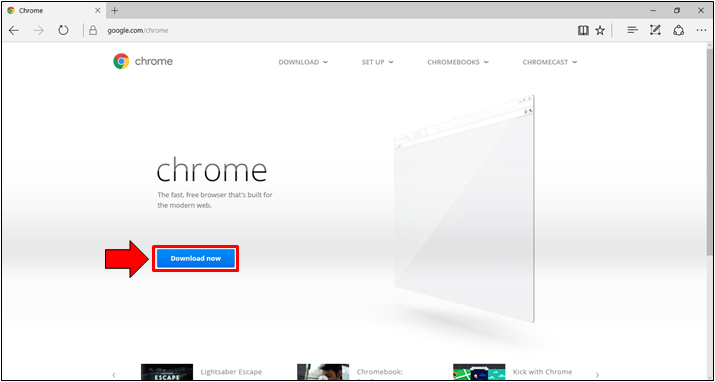Viewport: 715px width, 382px height.
Task: Reload the page with refresh icon
Action: click(x=63, y=31)
